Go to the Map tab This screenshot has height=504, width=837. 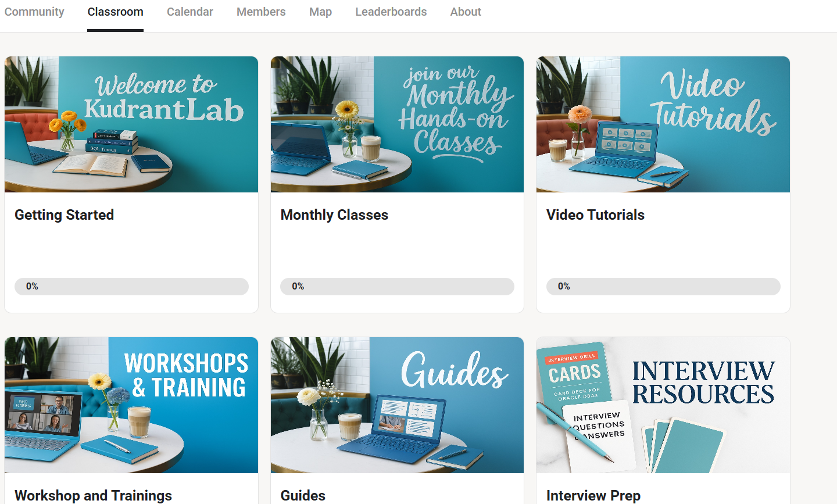pos(320,12)
